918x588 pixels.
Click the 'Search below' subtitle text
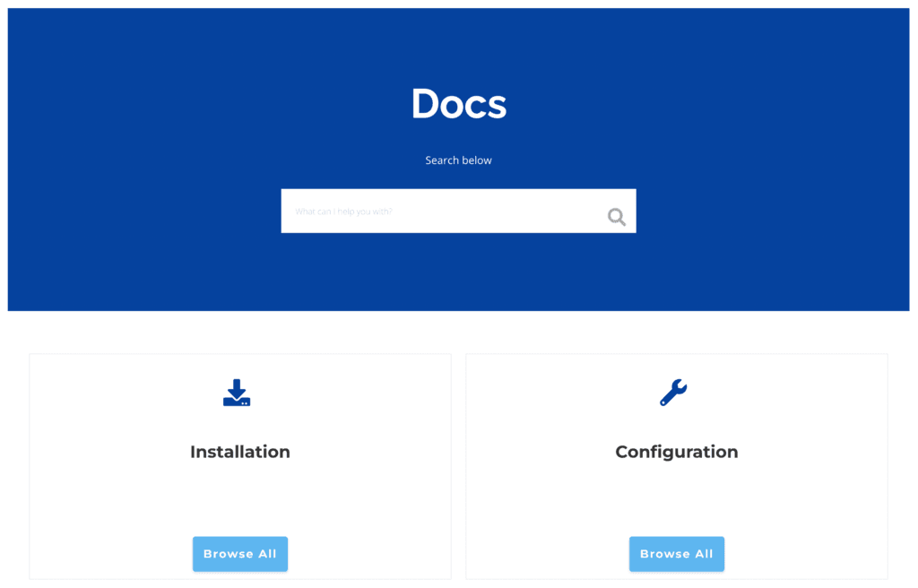(x=458, y=160)
